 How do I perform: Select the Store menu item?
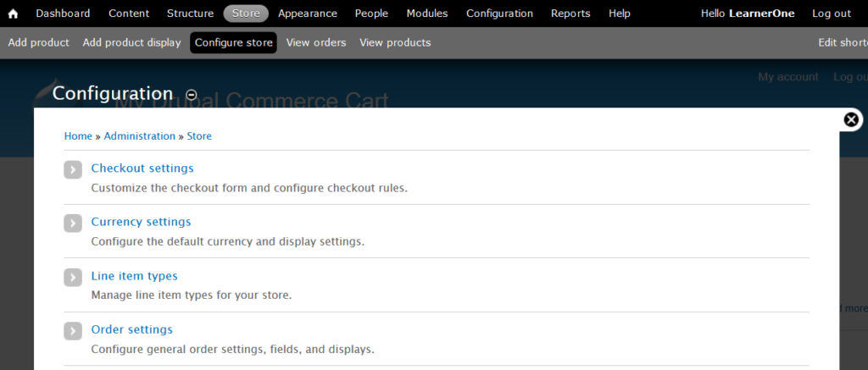click(x=246, y=14)
